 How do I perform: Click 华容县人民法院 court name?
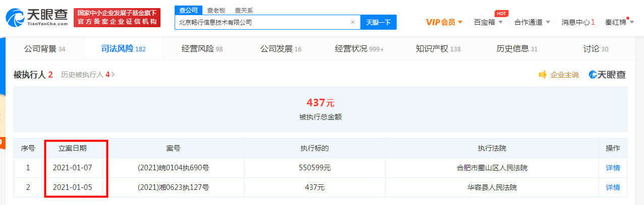point(492,187)
